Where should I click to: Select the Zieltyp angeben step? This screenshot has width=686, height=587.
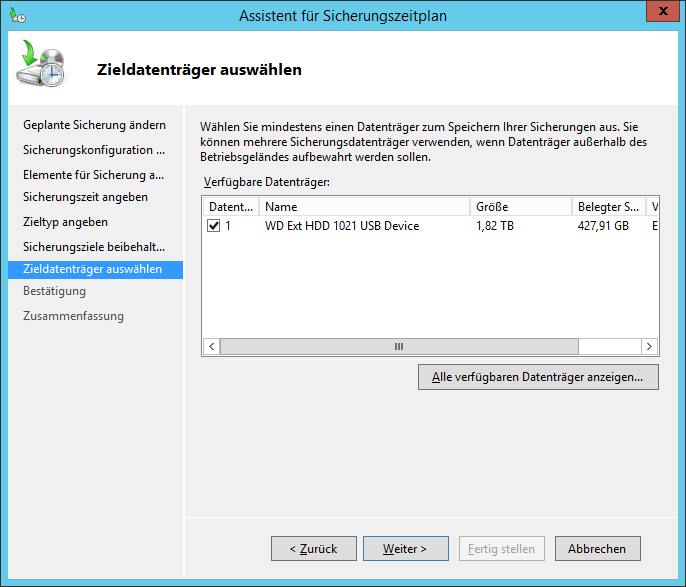coord(65,222)
